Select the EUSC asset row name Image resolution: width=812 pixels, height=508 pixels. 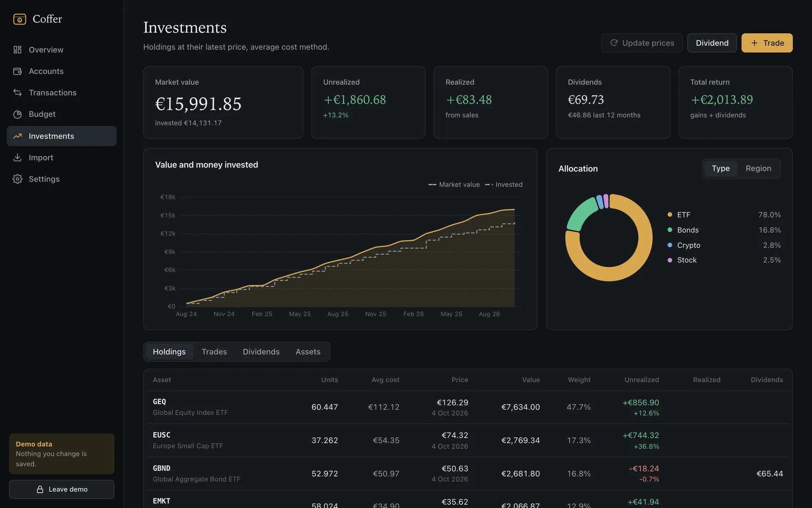tap(162, 435)
